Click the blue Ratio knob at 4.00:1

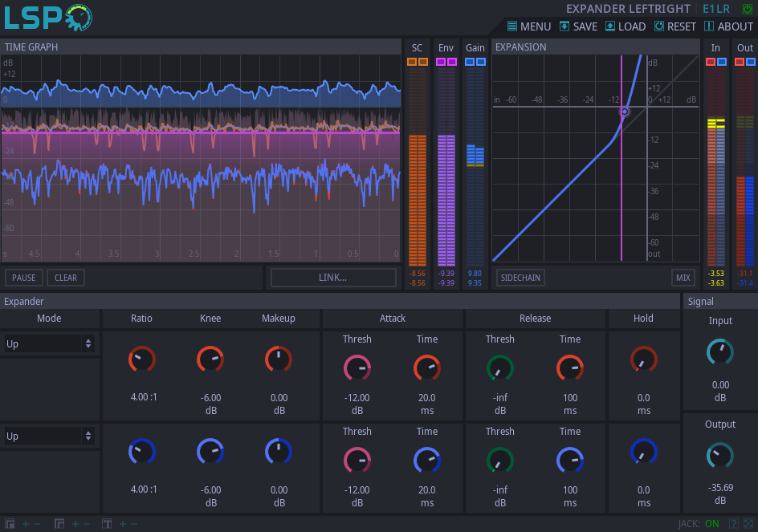141,453
